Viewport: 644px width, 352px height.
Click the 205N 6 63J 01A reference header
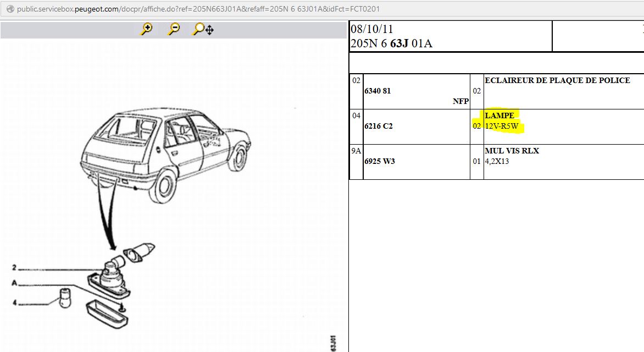pos(391,43)
